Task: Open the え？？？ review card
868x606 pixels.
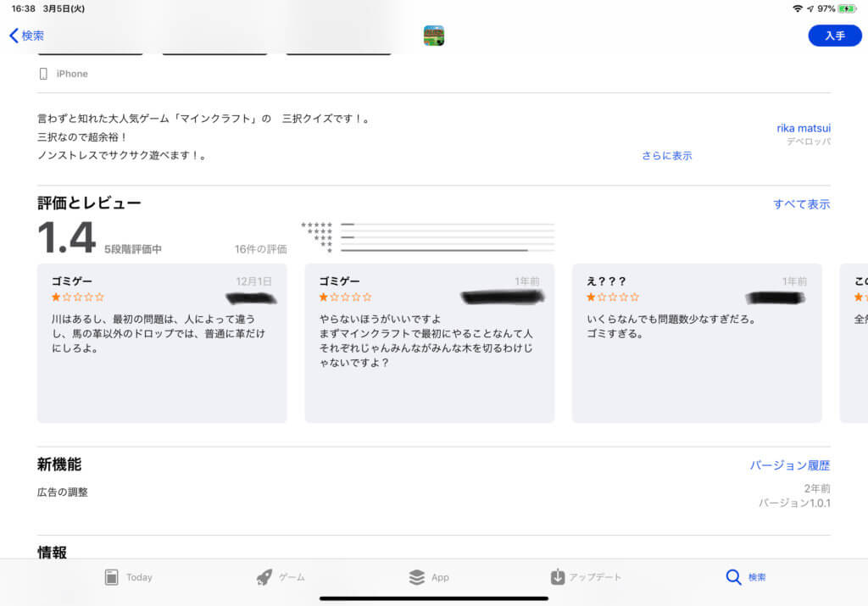Action: point(696,342)
